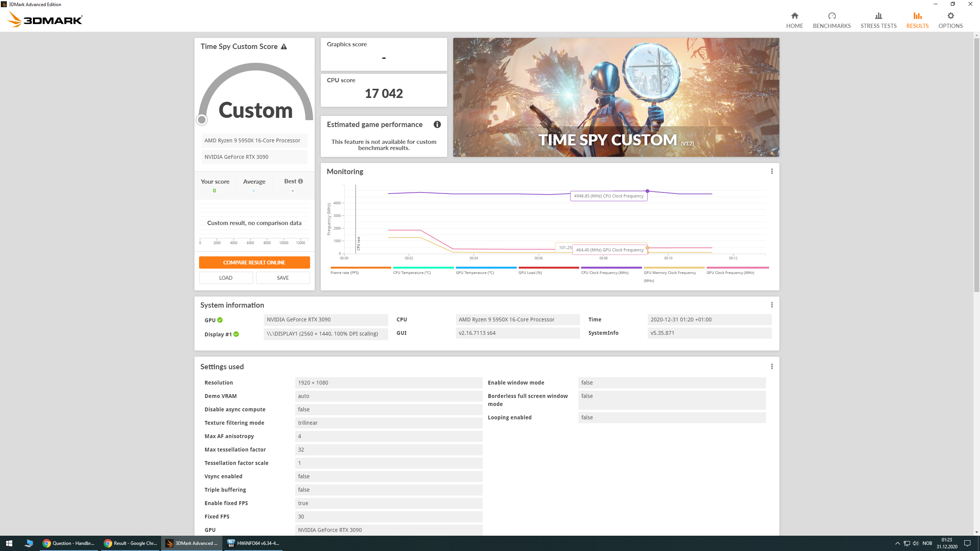Click the CPU score value 17 042
This screenshot has height=551, width=980.
[384, 93]
